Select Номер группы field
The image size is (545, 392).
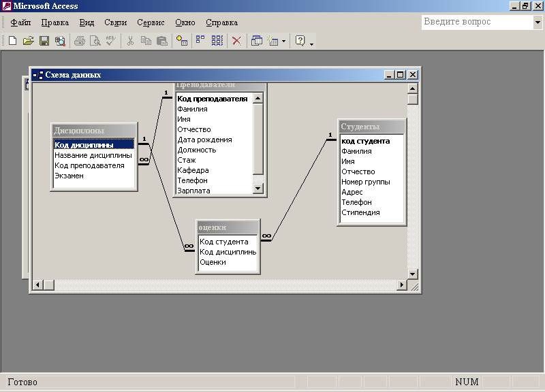[371, 182]
